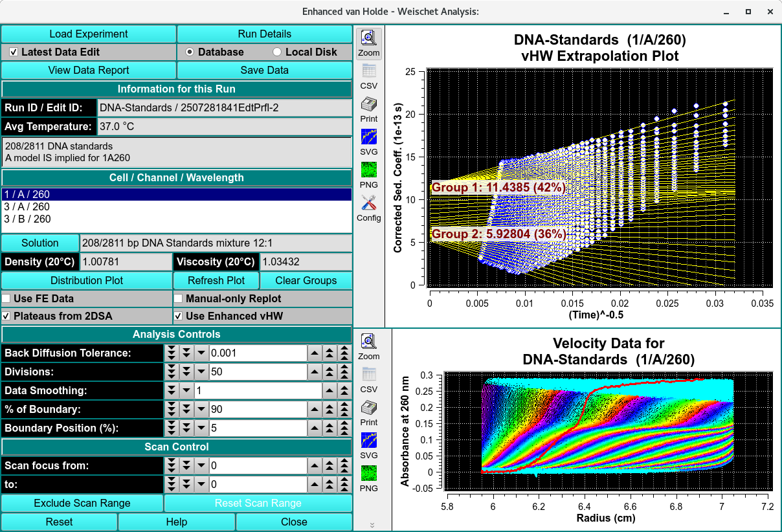Print the vHW extrapolation plot
The image size is (782, 532).
coord(369,109)
